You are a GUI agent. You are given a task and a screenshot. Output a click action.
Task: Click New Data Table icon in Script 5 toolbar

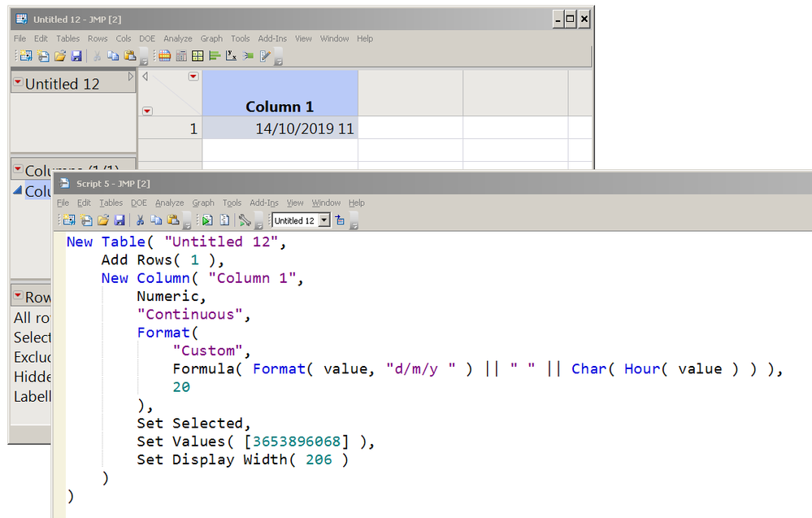coord(68,220)
